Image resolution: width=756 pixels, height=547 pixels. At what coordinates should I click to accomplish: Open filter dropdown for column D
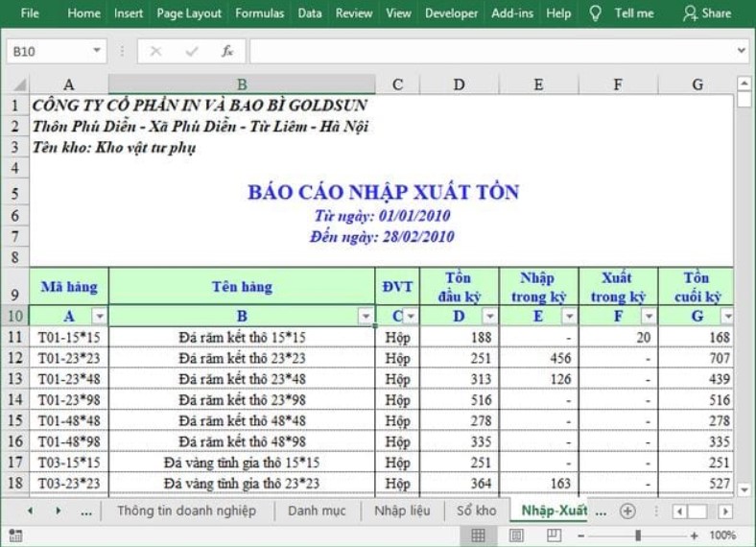click(x=490, y=317)
